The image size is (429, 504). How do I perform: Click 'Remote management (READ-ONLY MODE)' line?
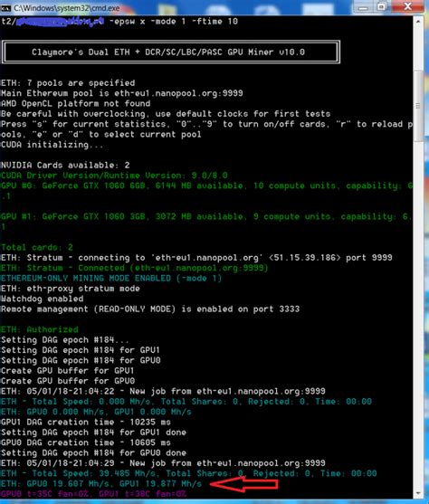click(x=150, y=309)
